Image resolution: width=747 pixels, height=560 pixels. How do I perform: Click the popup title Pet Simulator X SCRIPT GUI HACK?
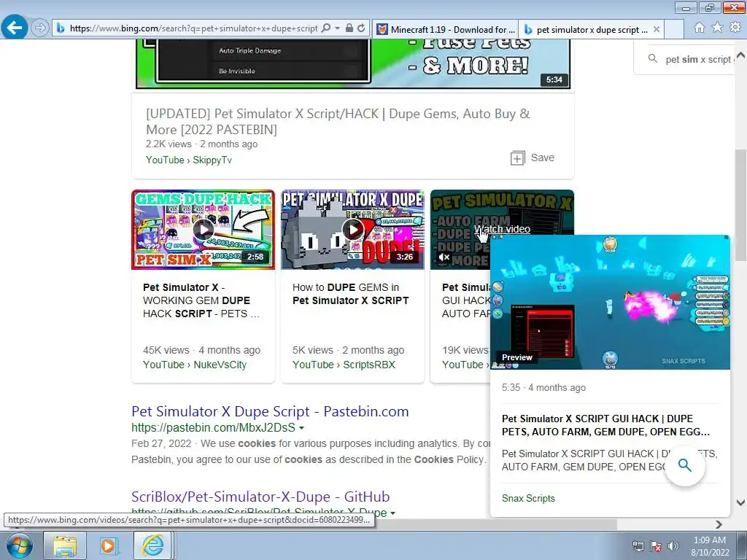tap(605, 425)
